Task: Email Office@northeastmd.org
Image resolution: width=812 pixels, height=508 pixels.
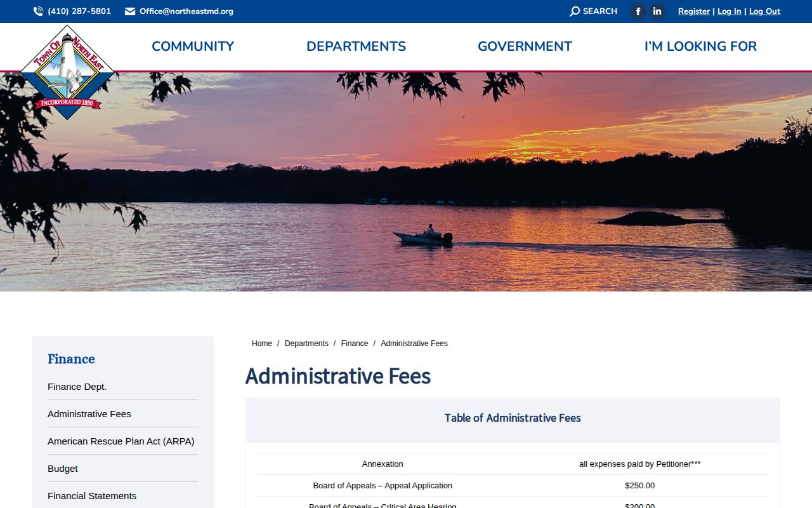Action: pyautogui.click(x=187, y=11)
